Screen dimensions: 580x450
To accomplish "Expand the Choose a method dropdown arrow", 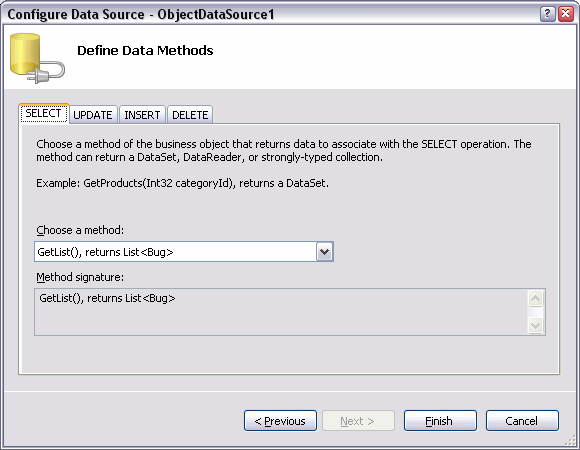I will tap(324, 252).
